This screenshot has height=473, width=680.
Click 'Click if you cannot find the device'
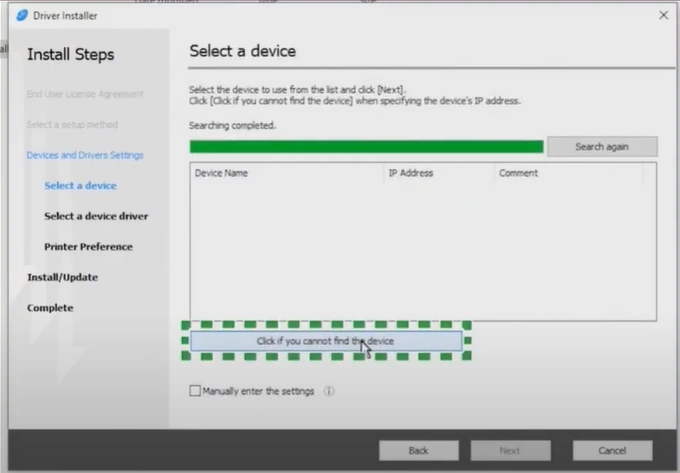tap(326, 341)
